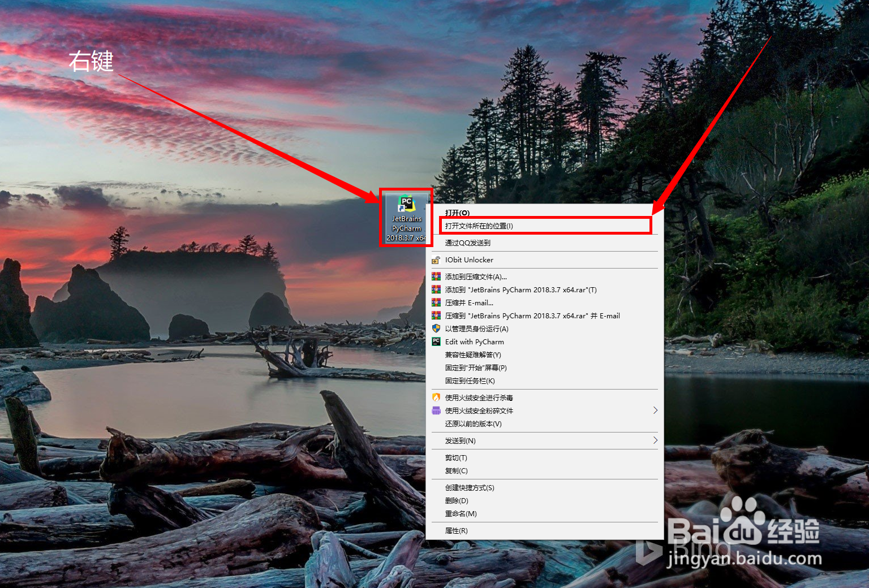Open 使用火绒安全粉碎文件 menu entry
The height and width of the screenshot is (588, 869).
point(544,410)
